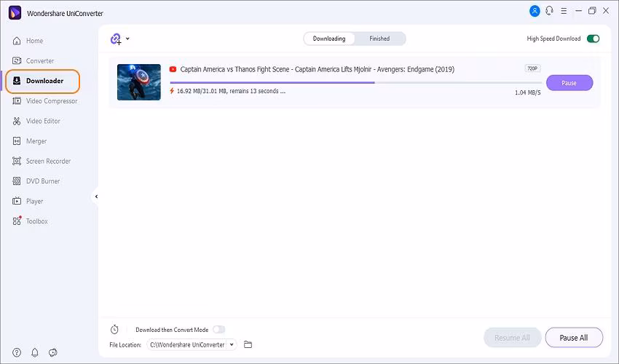
Task: Toggle High Speed Download switch
Action: (593, 39)
